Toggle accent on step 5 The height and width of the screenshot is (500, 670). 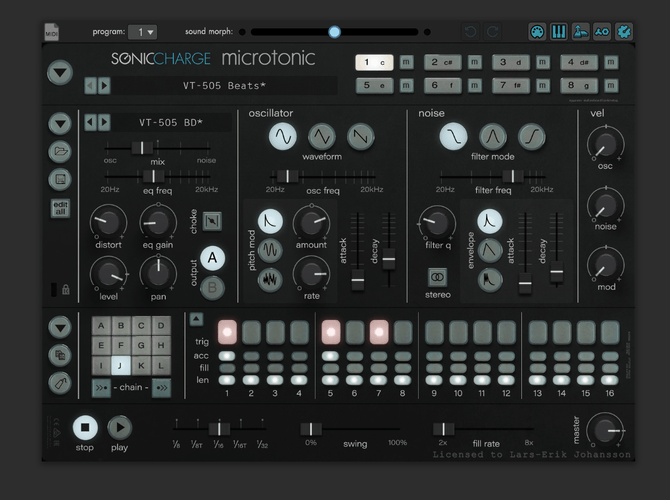click(x=330, y=356)
